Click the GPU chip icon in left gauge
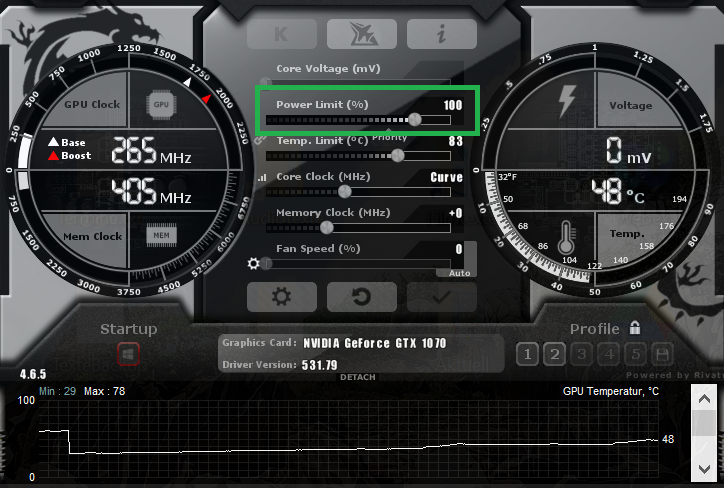This screenshot has height=488, width=724. point(161,104)
